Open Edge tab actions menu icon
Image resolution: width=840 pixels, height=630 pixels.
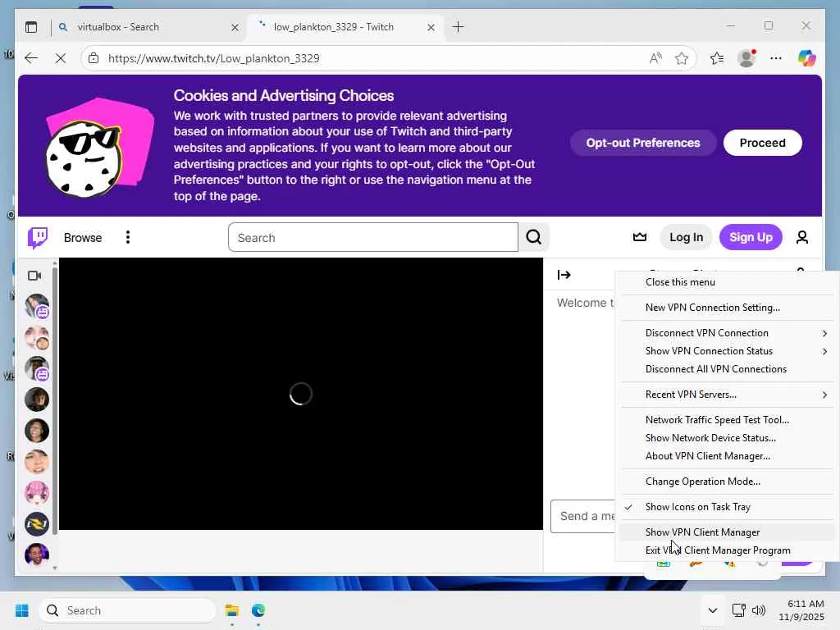click(x=31, y=27)
